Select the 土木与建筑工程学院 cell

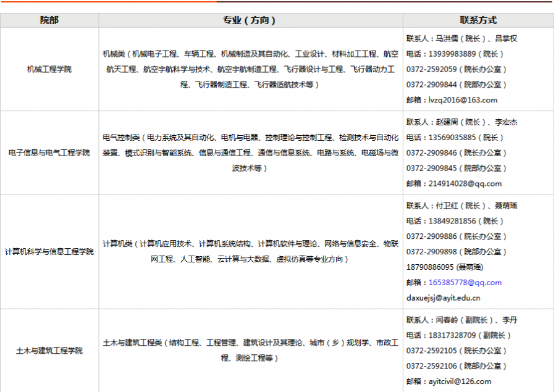[49, 351]
